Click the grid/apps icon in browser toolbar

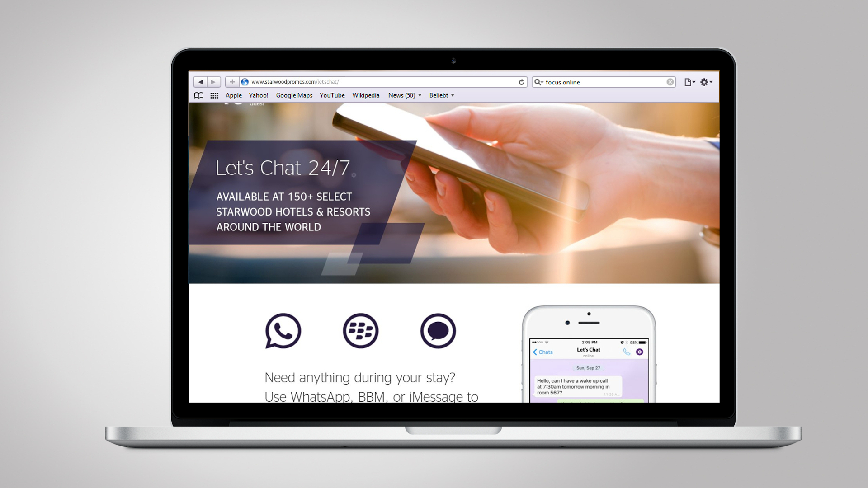click(215, 95)
